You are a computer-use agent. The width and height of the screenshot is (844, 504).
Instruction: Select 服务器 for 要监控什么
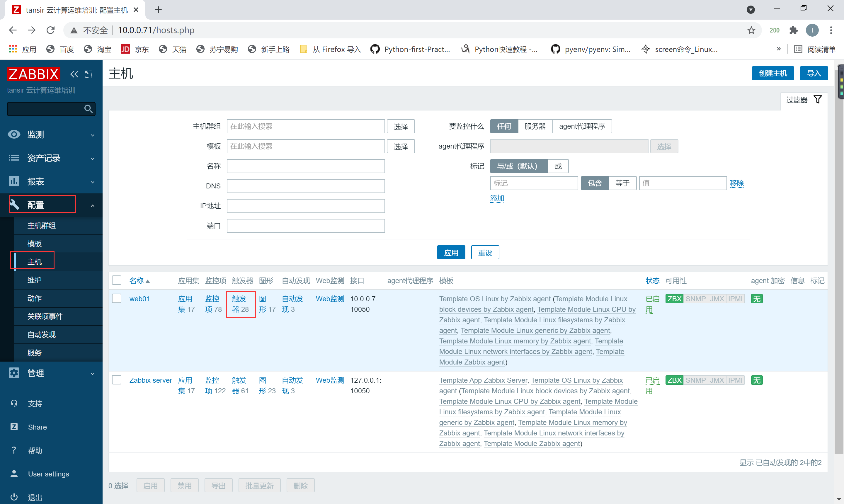click(x=535, y=126)
